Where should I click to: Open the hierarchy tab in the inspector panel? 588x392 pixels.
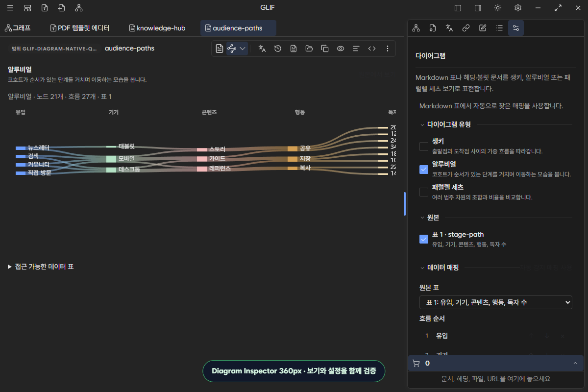pyautogui.click(x=416, y=28)
